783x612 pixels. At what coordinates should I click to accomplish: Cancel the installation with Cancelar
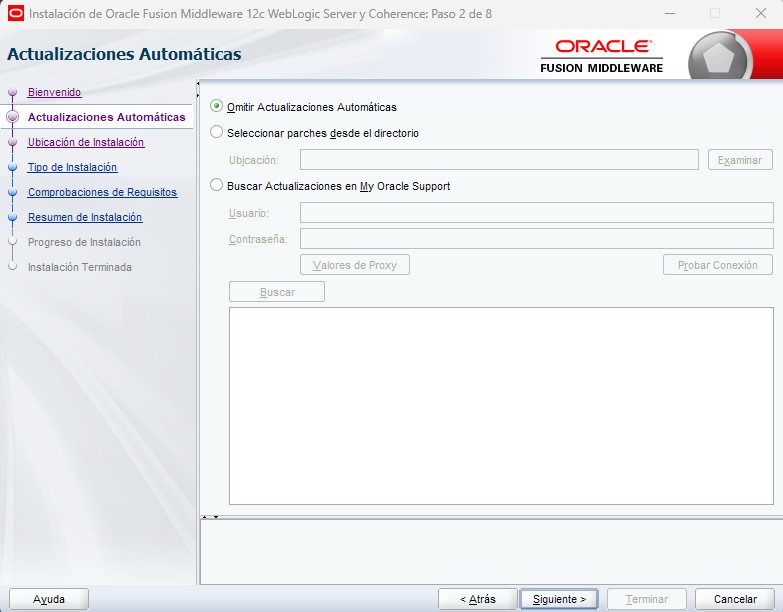pos(735,599)
